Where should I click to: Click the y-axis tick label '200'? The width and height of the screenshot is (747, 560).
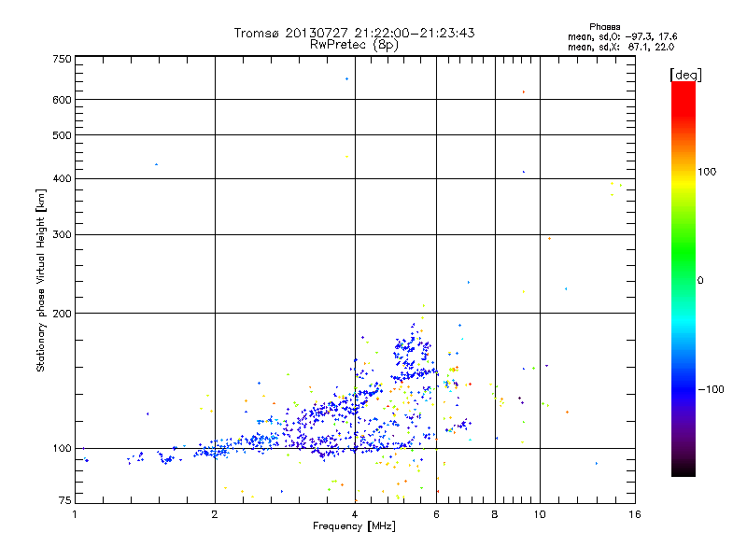(62, 314)
